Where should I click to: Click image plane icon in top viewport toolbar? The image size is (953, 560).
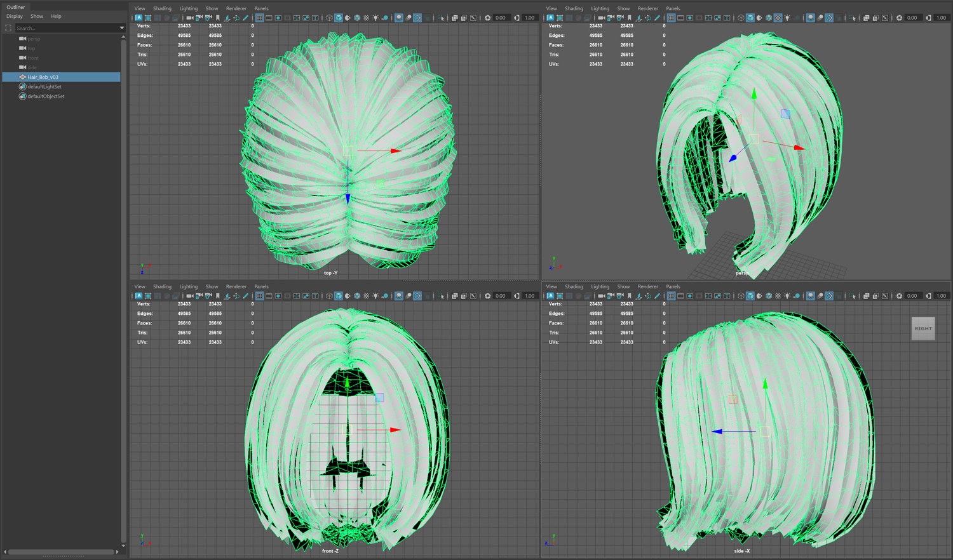tap(227, 18)
